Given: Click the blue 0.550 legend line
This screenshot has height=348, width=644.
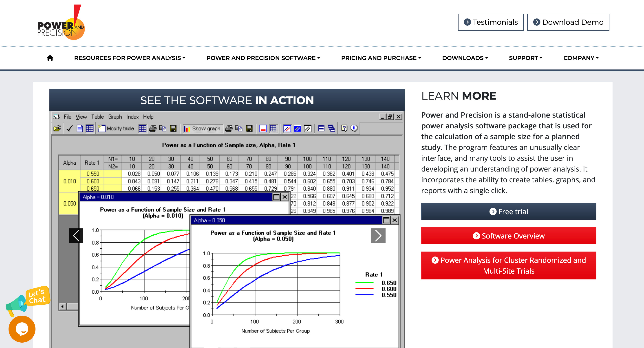Looking at the screenshot, I should (364, 295).
